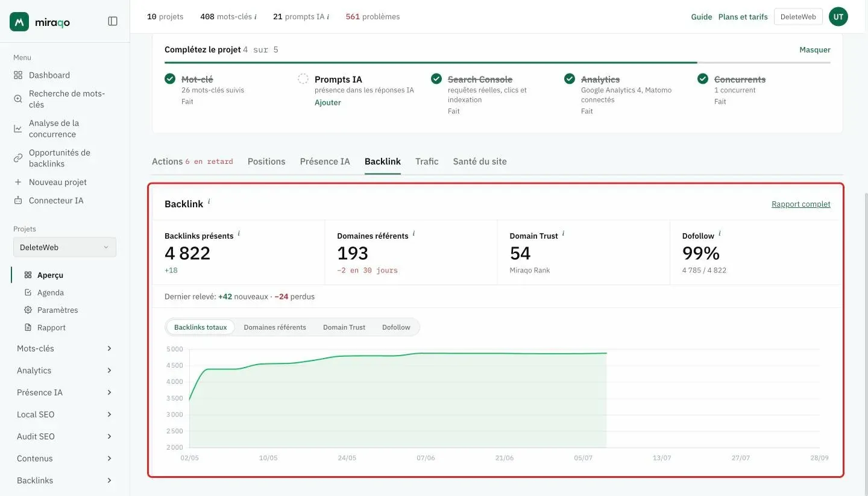Screen dimensions: 868x496
Task: Open Plans et tarifs
Action: coord(743,17)
